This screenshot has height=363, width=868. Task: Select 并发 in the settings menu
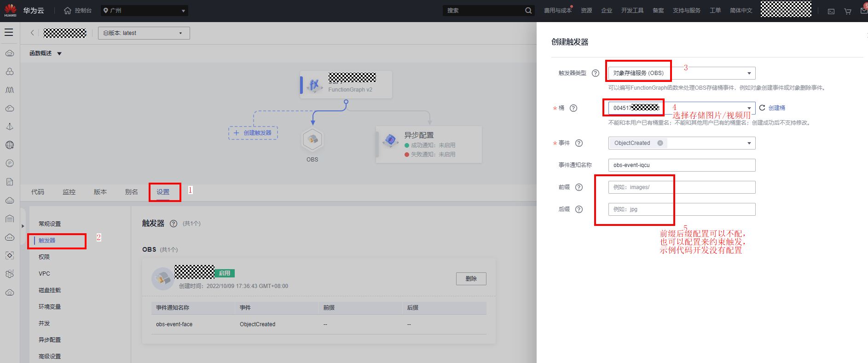click(x=44, y=323)
